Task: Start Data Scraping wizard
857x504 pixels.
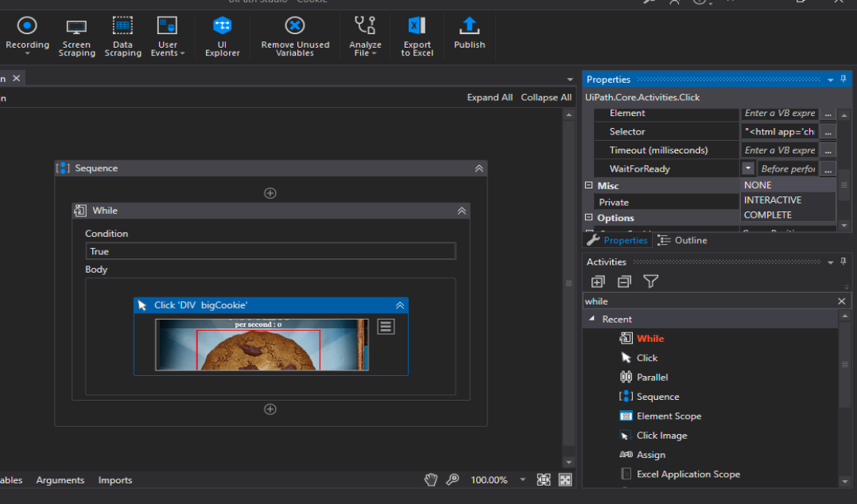Action: [x=122, y=37]
